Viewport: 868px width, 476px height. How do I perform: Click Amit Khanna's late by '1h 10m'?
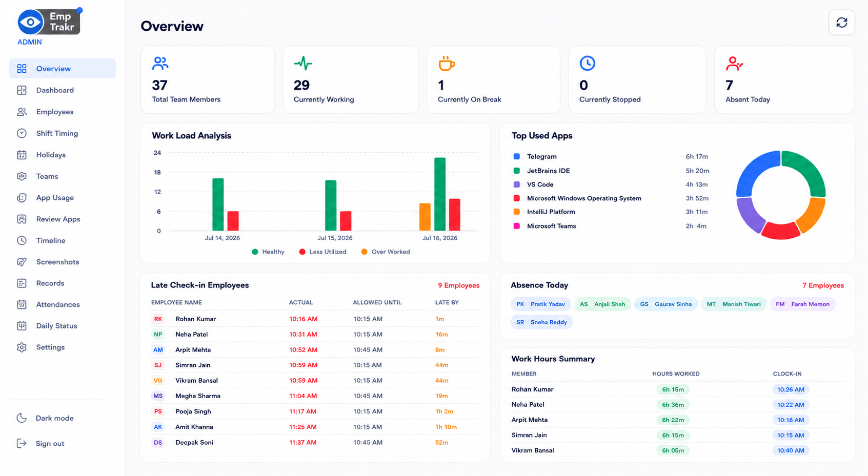point(446,427)
